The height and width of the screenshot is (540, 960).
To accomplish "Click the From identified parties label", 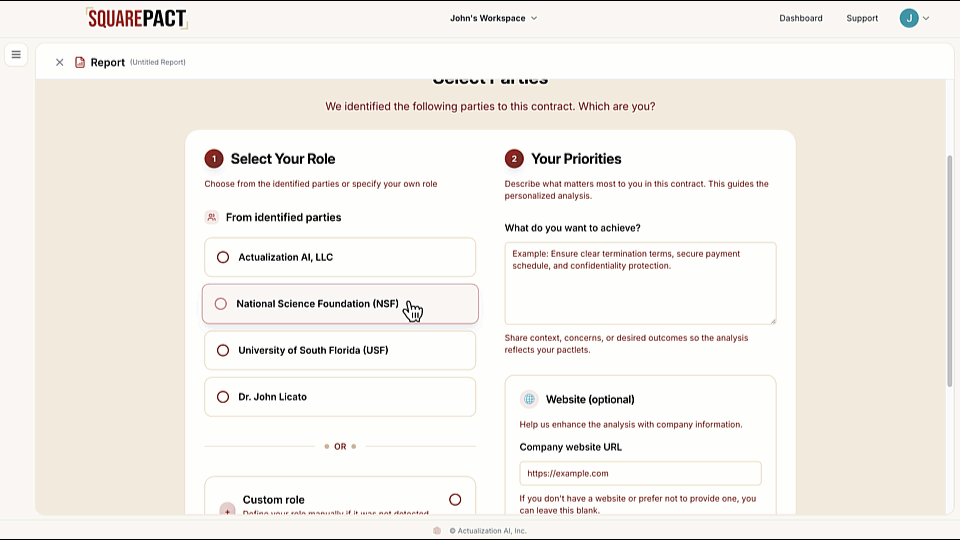I will (283, 217).
